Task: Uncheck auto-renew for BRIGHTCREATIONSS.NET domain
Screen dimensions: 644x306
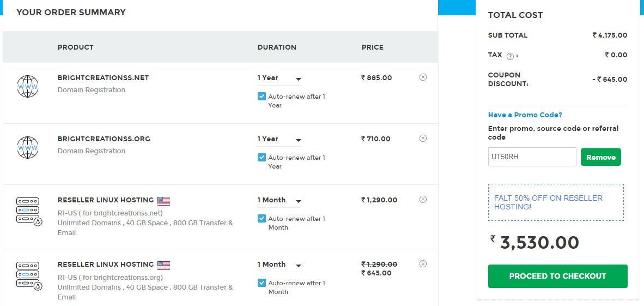Action: 262,97
